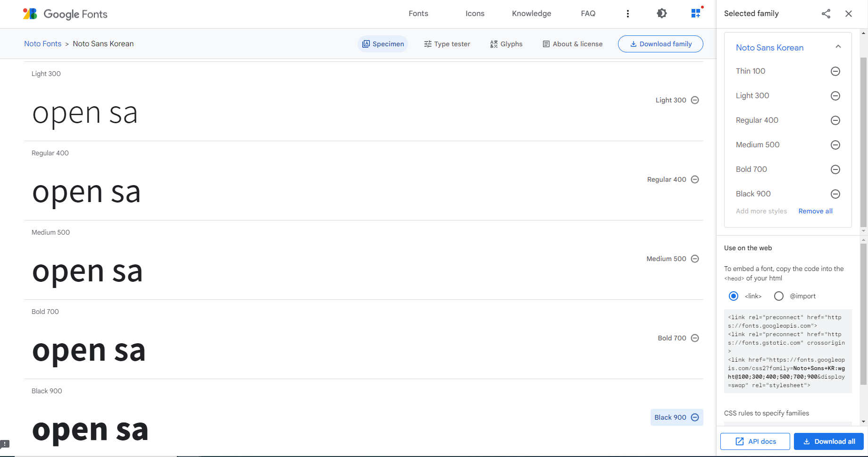Click Add more styles
Image resolution: width=868 pixels, height=457 pixels.
coord(761,211)
